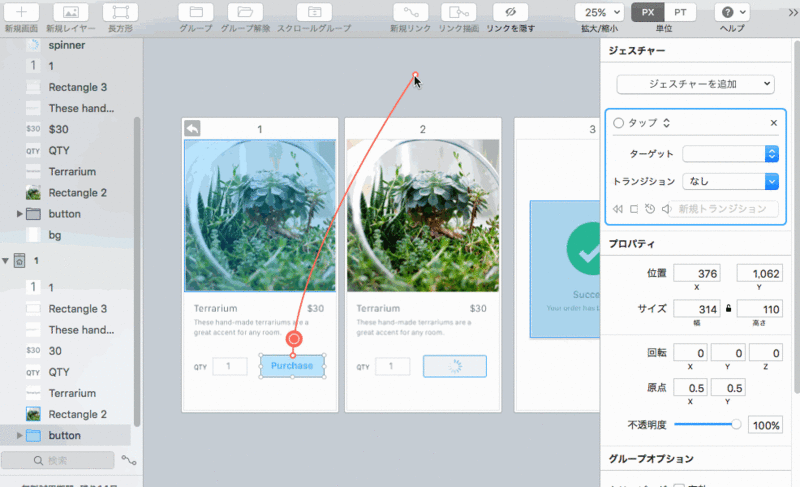Edit the opacity 100% field
Image resolution: width=800 pixels, height=487 pixels.
click(x=765, y=425)
